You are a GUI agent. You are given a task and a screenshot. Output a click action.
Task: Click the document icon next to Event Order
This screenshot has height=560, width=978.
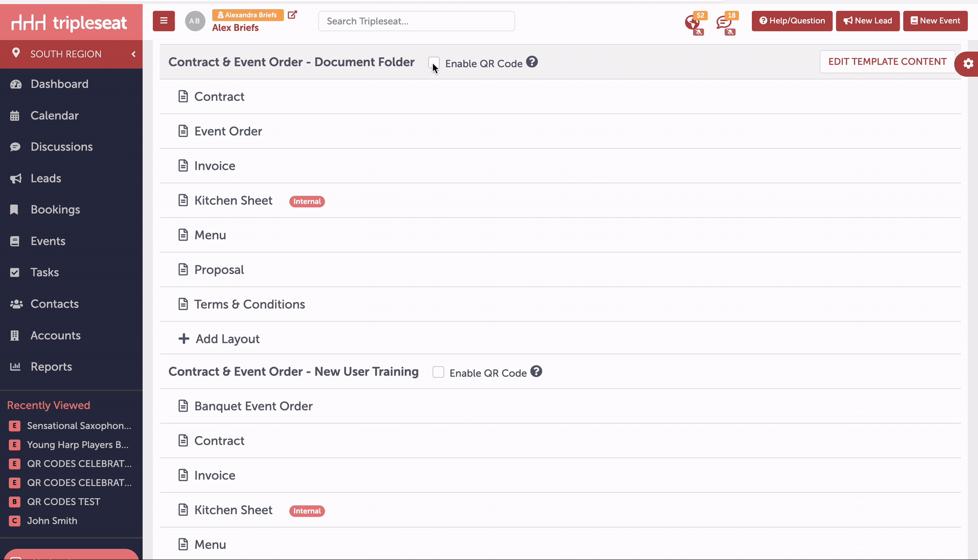(x=183, y=131)
